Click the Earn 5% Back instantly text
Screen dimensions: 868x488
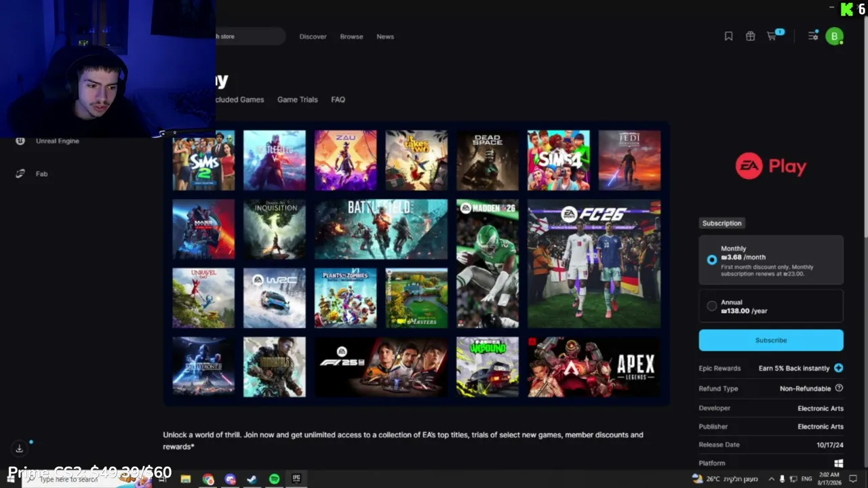click(794, 368)
